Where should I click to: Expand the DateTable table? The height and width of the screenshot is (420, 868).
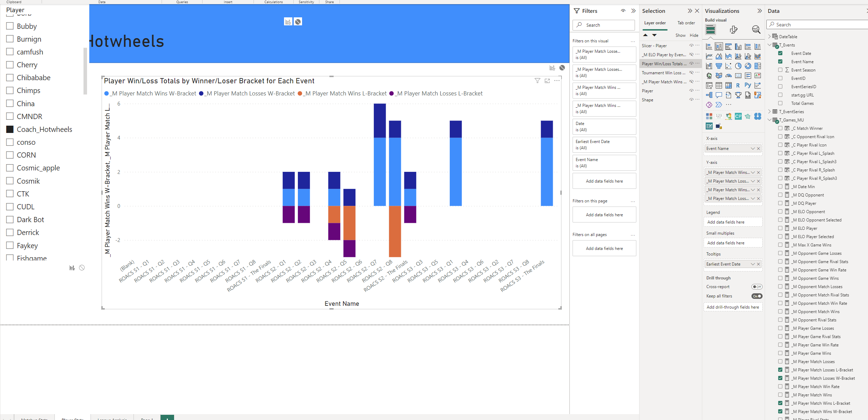point(770,36)
